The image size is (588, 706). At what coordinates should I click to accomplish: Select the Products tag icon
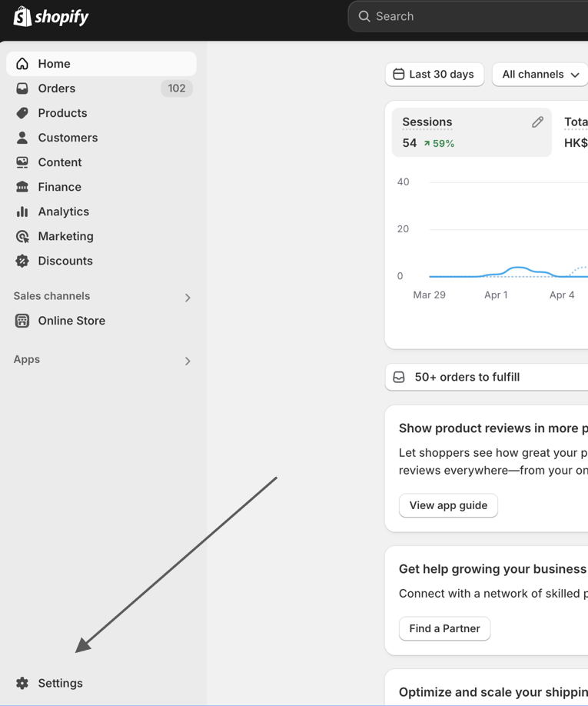(22, 113)
